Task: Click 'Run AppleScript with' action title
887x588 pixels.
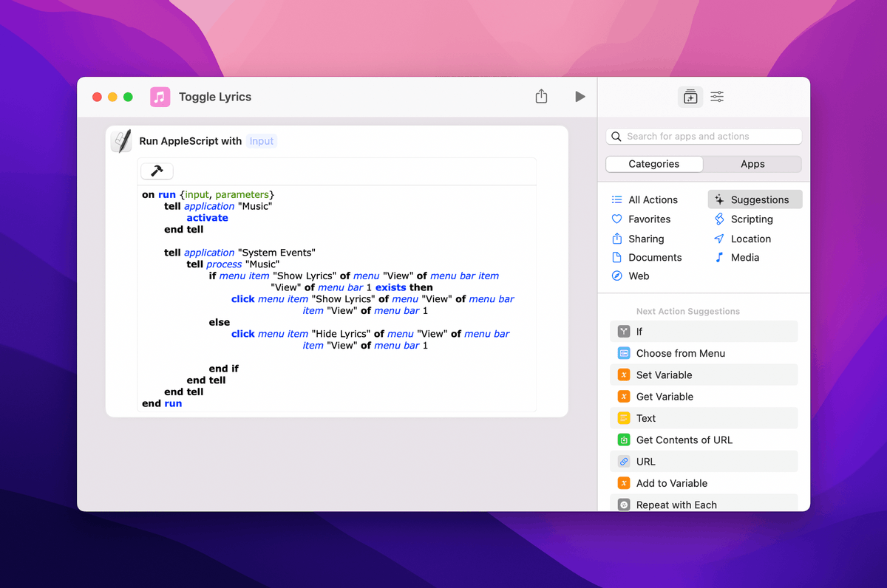Action: tap(191, 141)
